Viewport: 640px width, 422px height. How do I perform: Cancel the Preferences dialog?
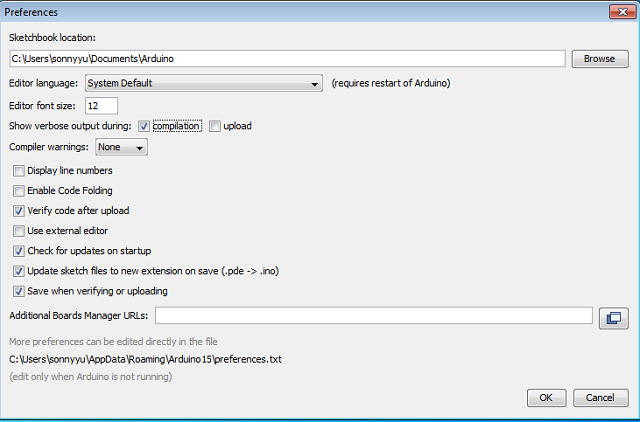pyautogui.click(x=600, y=398)
